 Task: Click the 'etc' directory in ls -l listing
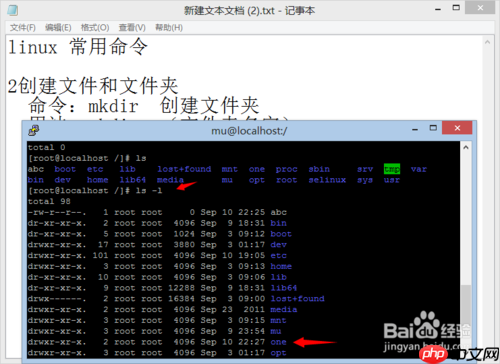tap(278, 255)
